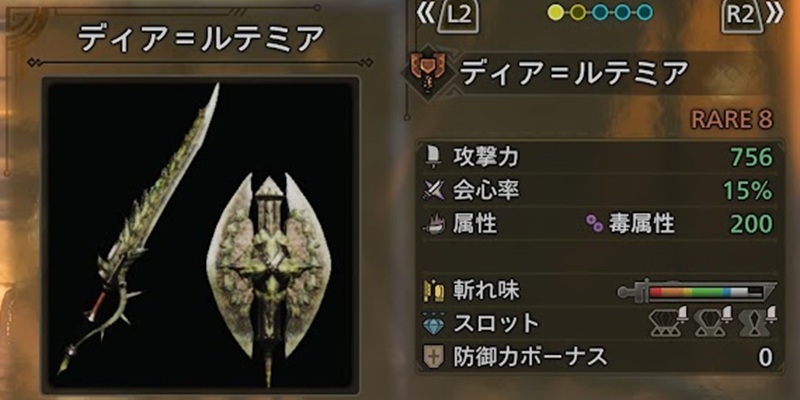The height and width of the screenshot is (400, 800).
Task: Click the defense bonus shield icon
Action: coord(433,357)
